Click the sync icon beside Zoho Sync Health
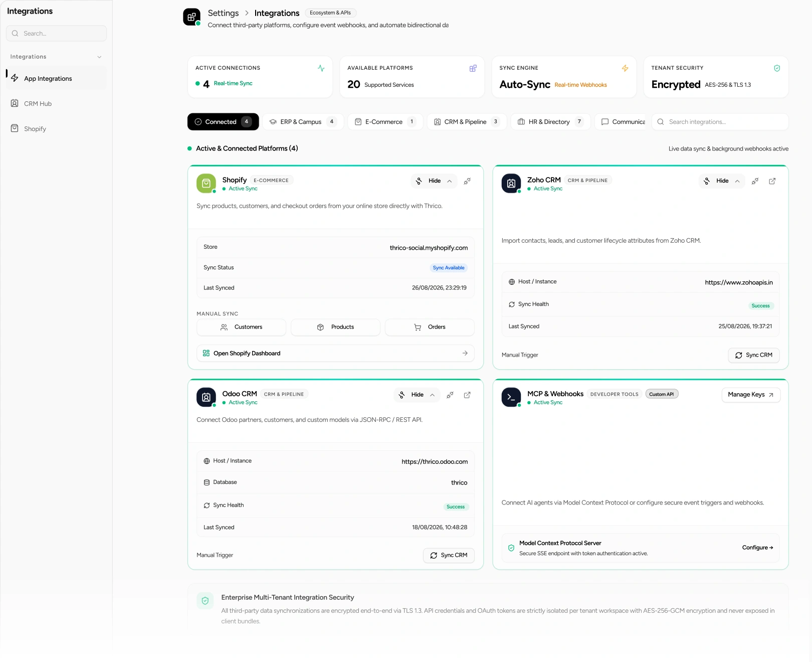The width and height of the screenshot is (812, 662). click(x=512, y=304)
